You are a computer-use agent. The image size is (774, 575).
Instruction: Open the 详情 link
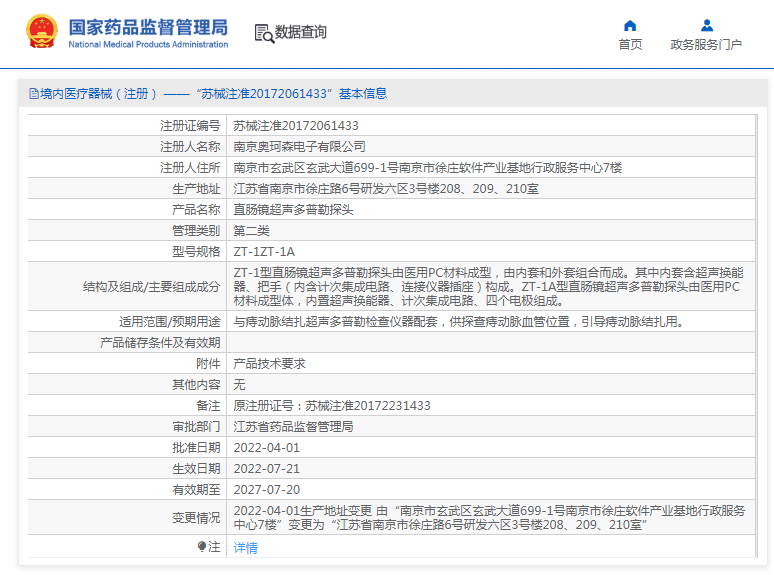pos(245,547)
